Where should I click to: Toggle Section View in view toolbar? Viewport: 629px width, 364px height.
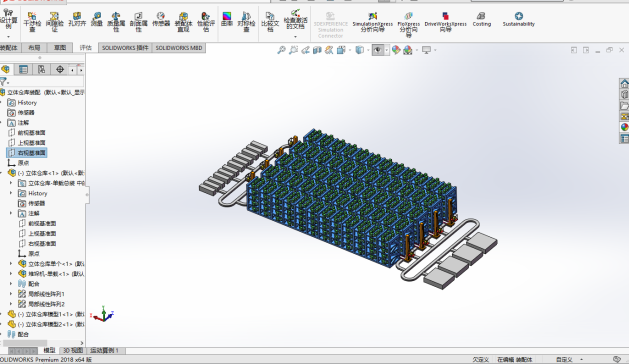tap(317, 50)
